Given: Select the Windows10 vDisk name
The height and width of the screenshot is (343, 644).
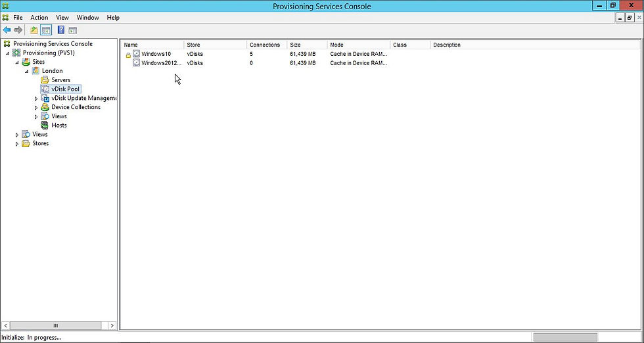Looking at the screenshot, I should click(x=156, y=54).
